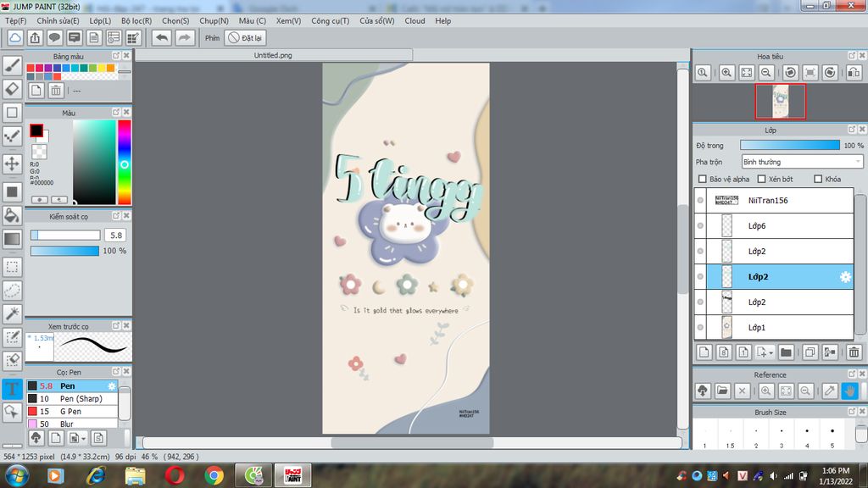
Task: Click the brush size value field 5.8
Action: click(x=115, y=236)
